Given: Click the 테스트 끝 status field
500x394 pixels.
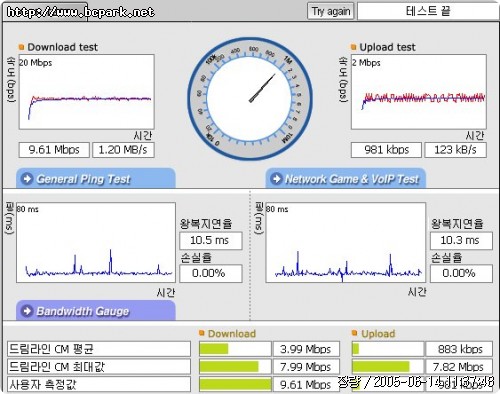Looking at the screenshot, I should point(428,11).
